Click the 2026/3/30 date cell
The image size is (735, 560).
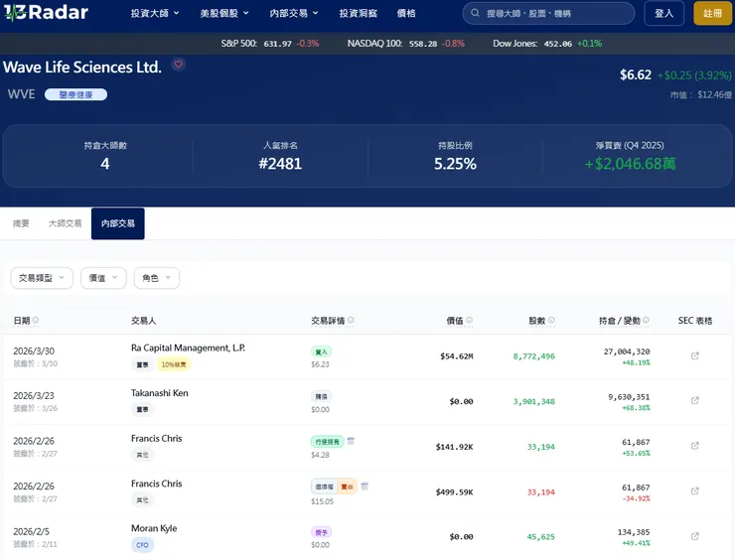click(34, 351)
